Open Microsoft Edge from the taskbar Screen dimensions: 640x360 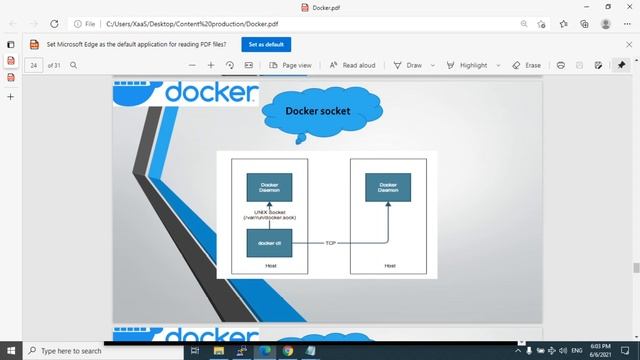click(265, 351)
